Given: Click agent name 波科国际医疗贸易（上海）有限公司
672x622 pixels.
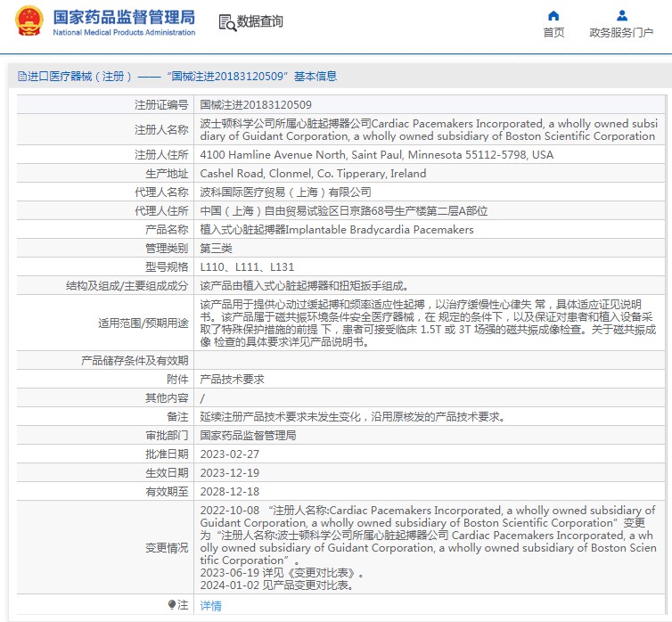Looking at the screenshot, I should pyautogui.click(x=285, y=192).
